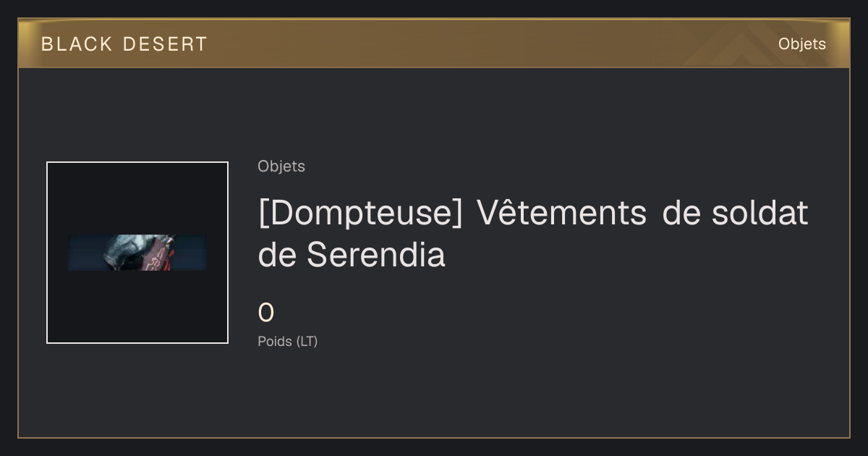Image resolution: width=868 pixels, height=456 pixels.
Task: Click Serendia on the title's second line
Action: tap(376, 255)
